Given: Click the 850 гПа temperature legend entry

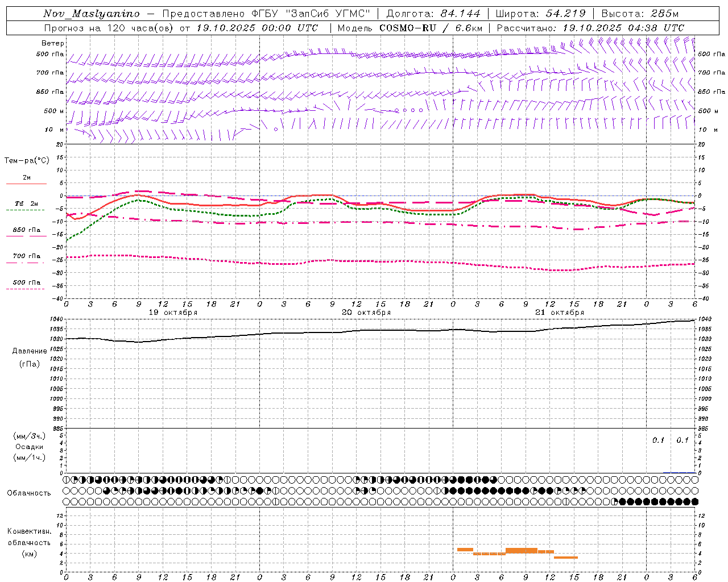Looking at the screenshot, I should (x=26, y=230).
